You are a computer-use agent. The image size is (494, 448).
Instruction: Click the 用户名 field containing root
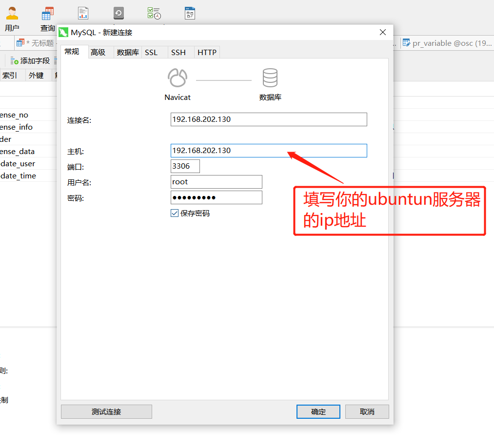tap(217, 182)
